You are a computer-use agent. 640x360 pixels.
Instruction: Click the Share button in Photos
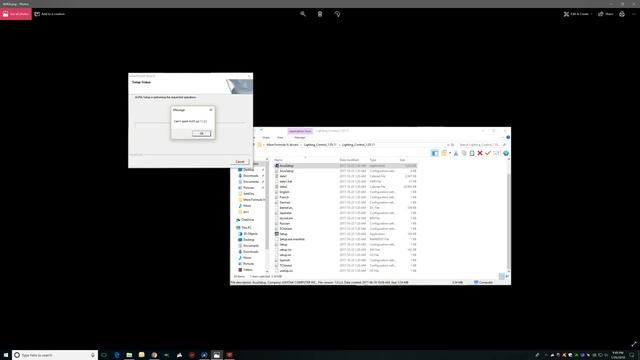click(x=606, y=14)
